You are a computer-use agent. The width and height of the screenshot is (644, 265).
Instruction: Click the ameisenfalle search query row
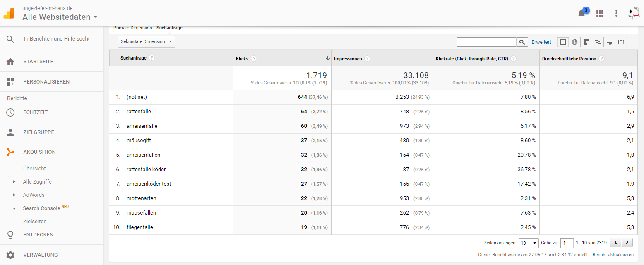click(374, 126)
